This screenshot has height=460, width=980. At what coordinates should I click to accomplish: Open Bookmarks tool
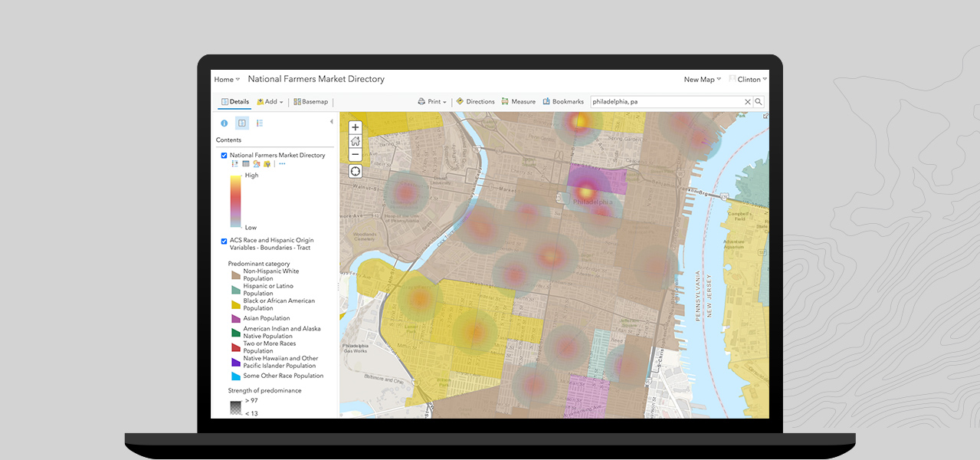(x=563, y=101)
